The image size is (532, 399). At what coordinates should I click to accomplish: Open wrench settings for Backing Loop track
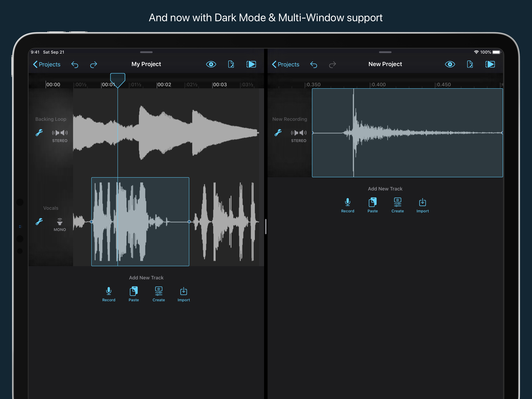tap(39, 133)
